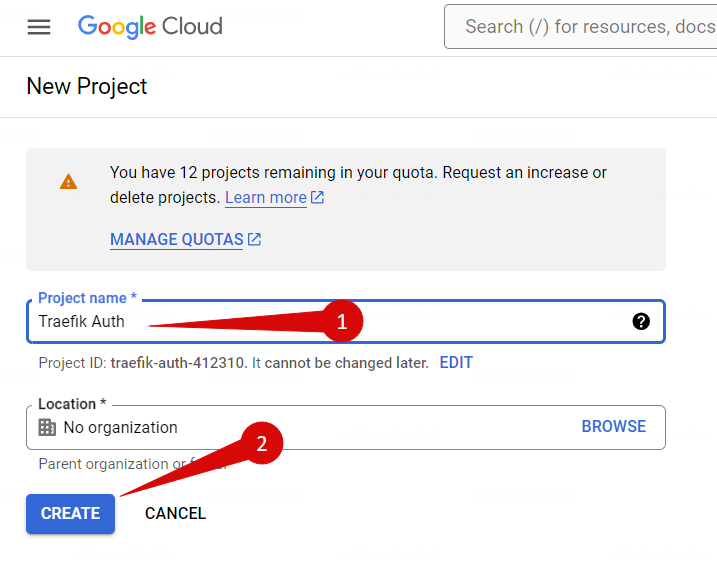Click the New Project heading

pyautogui.click(x=87, y=86)
